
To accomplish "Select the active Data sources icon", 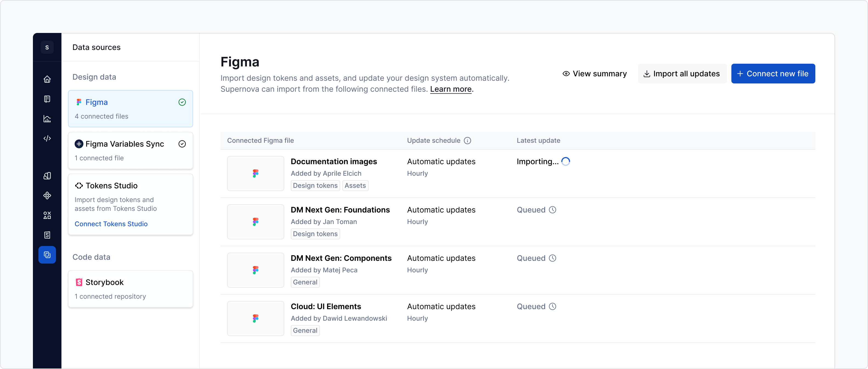I will click(47, 255).
